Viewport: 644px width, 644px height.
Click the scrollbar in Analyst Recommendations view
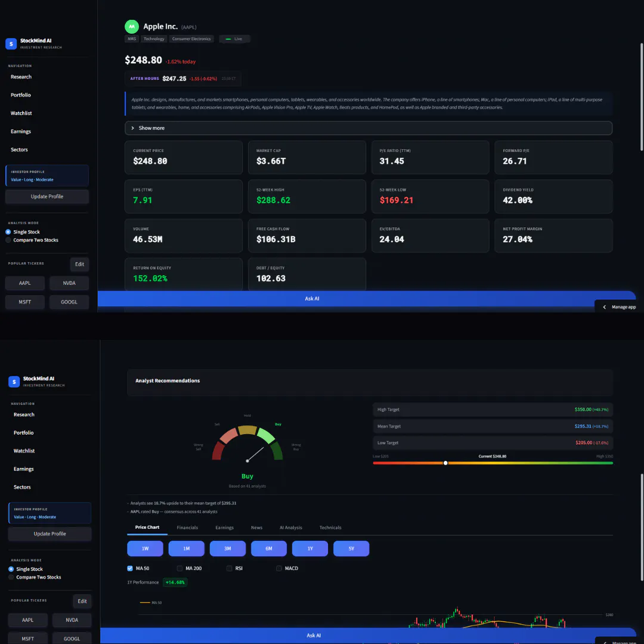(642, 527)
